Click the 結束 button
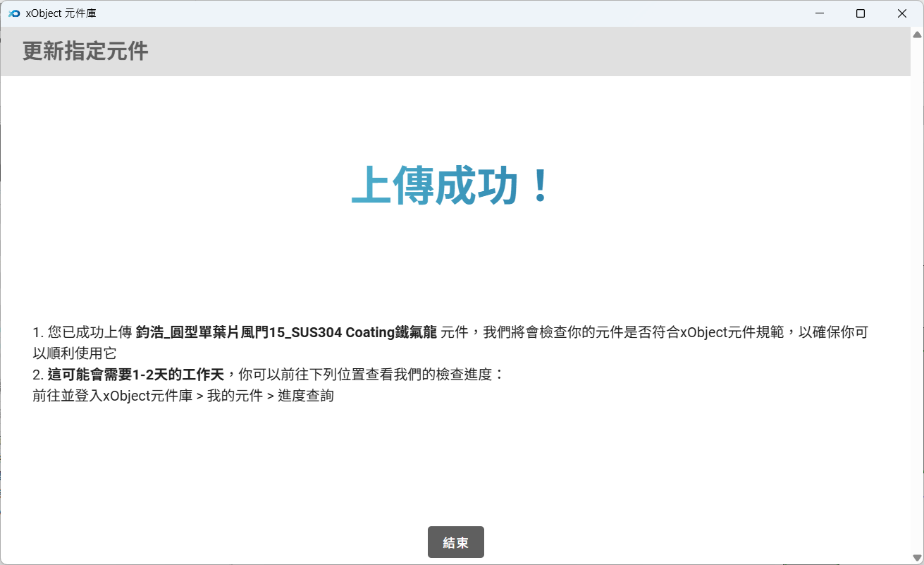This screenshot has height=565, width=924. coord(455,542)
